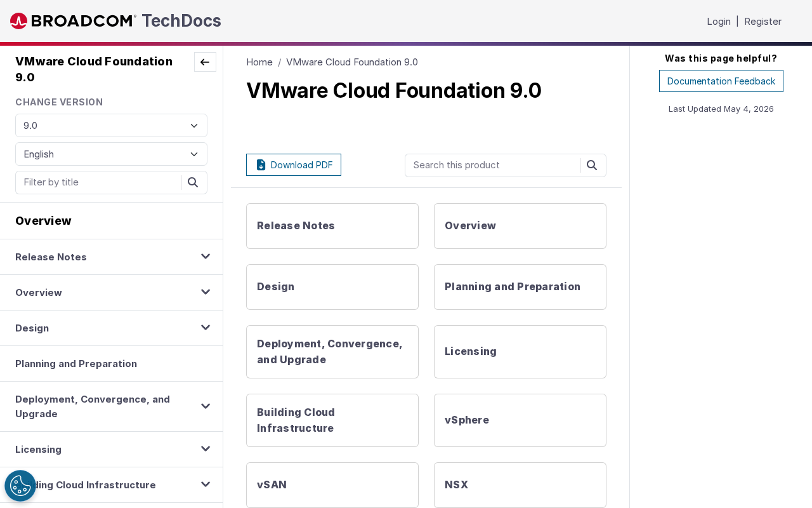Open the Licensing card

pos(520,352)
